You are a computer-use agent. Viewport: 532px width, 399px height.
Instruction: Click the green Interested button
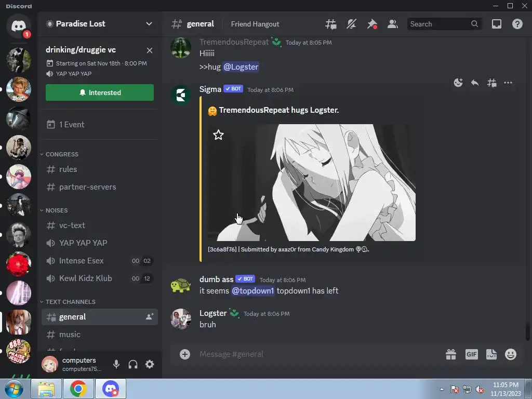coord(100,92)
